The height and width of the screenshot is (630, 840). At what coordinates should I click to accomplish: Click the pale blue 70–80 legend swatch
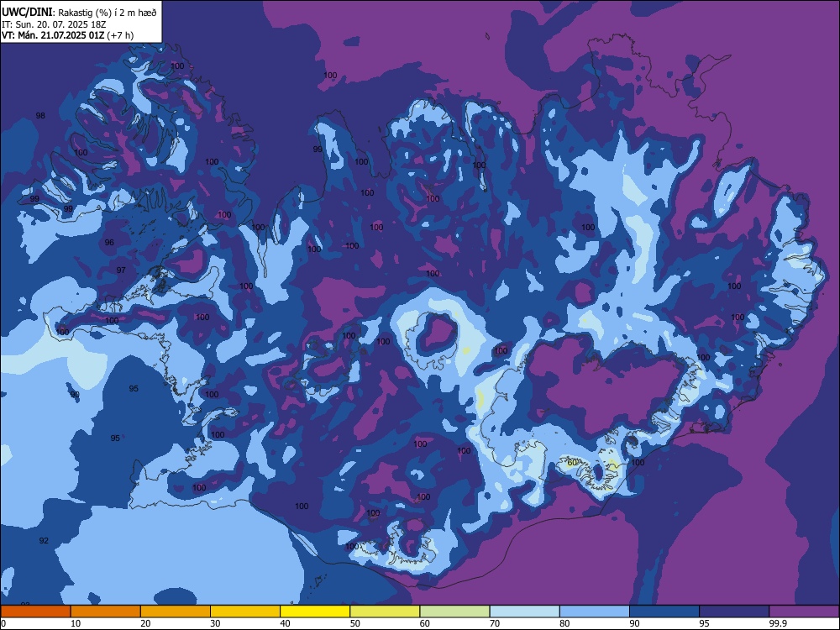(524, 612)
